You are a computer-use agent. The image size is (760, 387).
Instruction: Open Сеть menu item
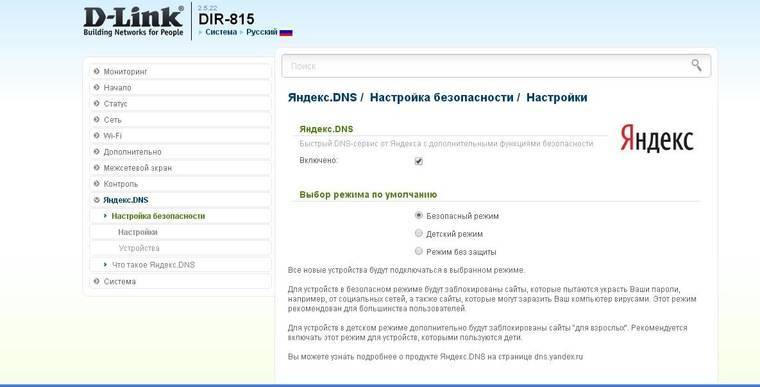click(x=180, y=119)
